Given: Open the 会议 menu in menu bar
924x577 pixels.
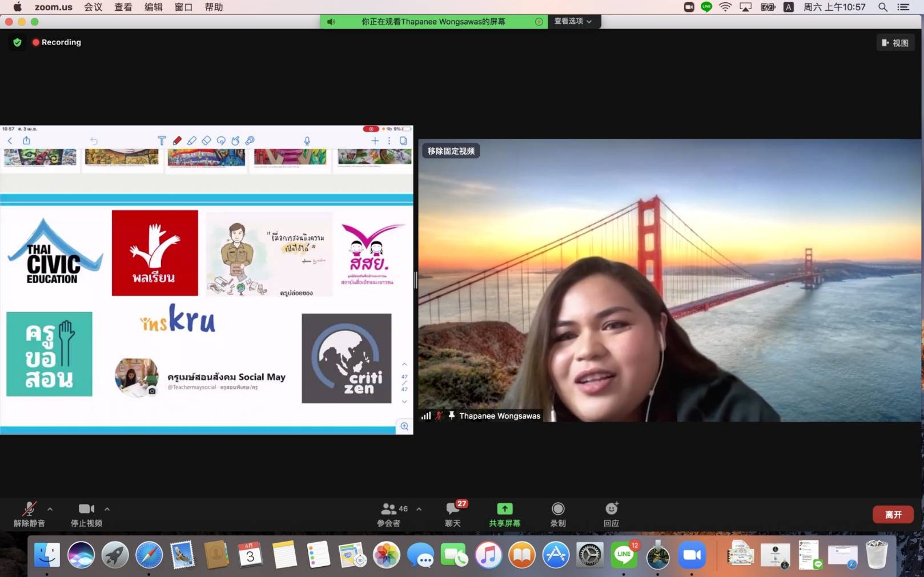Looking at the screenshot, I should coord(93,7).
